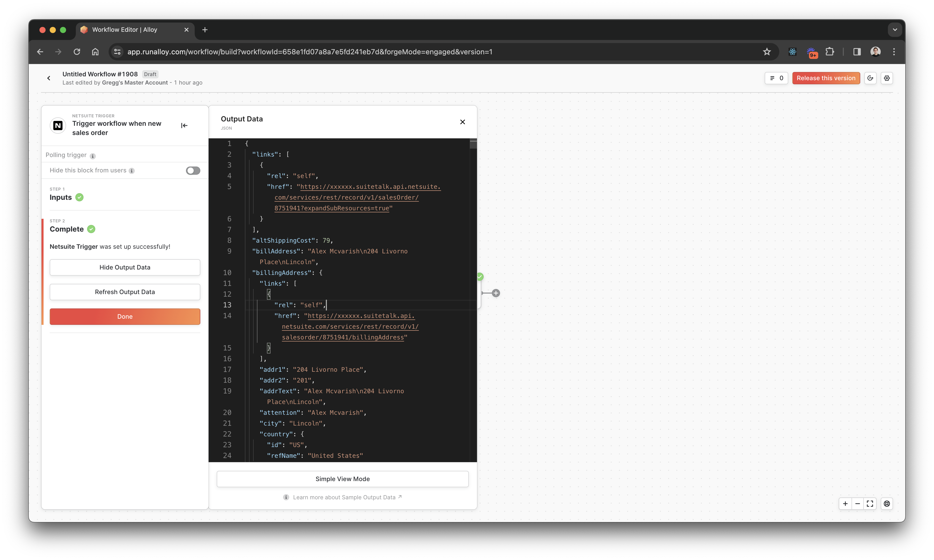The image size is (934, 560).
Task: Click the "city": "Lincoln" line
Action: 293,423
